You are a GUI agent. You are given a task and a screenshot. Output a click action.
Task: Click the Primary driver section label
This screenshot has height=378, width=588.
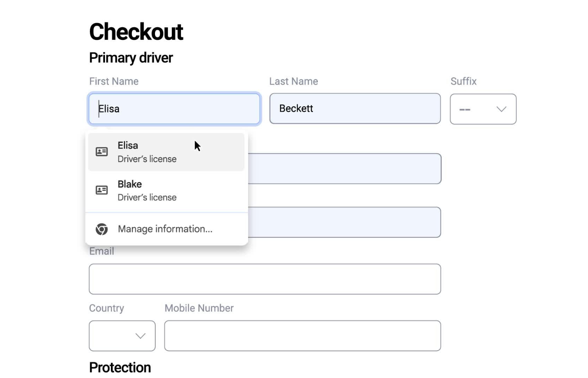click(131, 58)
